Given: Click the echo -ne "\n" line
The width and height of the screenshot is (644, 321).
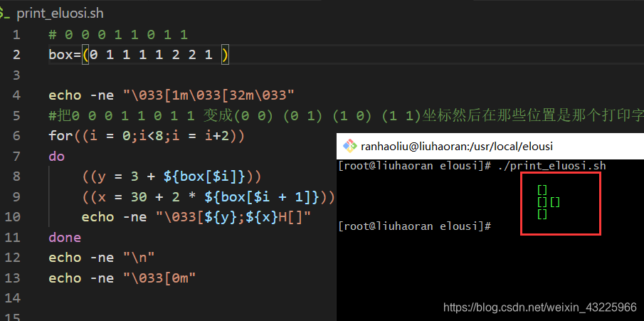Looking at the screenshot, I should click(x=102, y=258).
